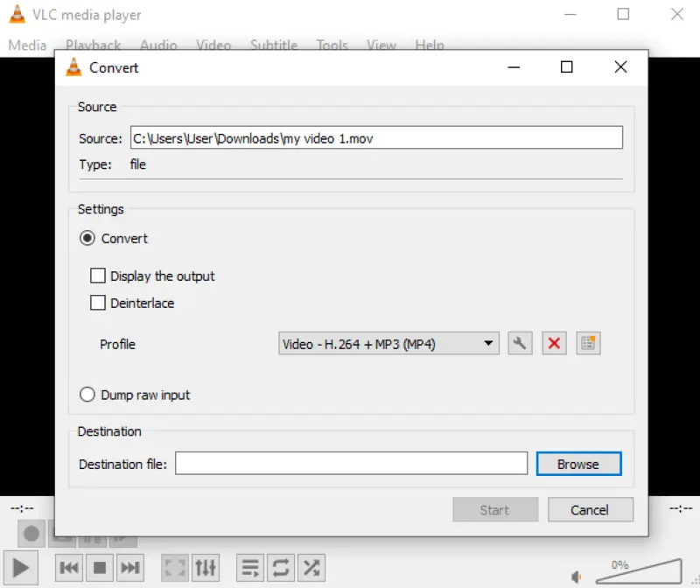Select Dump raw input option

tap(87, 395)
